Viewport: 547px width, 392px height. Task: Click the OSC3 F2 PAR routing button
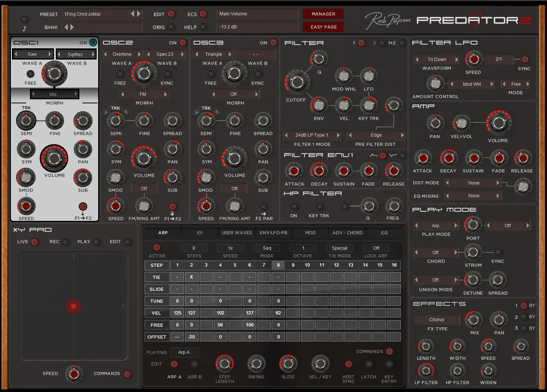tap(263, 206)
